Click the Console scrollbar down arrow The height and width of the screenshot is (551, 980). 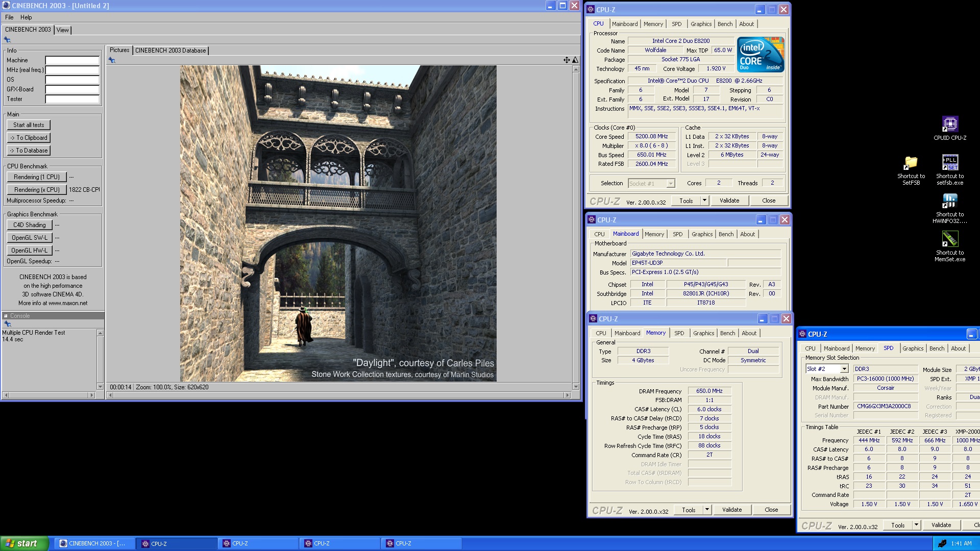pos(100,386)
